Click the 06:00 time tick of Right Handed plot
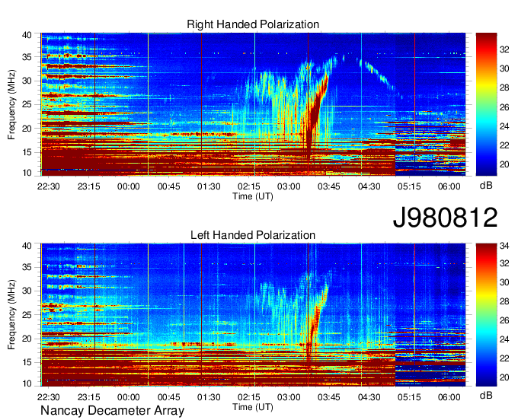The height and width of the screenshot is (420, 518). (x=449, y=186)
